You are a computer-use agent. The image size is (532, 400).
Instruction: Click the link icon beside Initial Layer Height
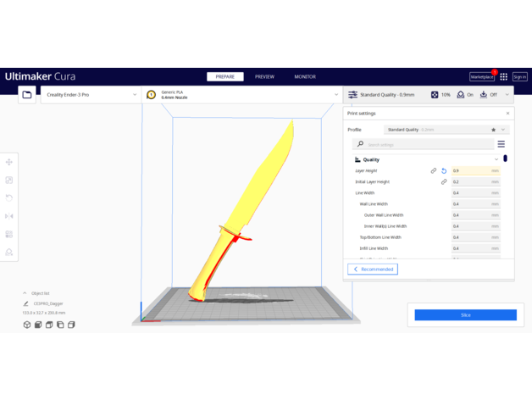pos(444,182)
